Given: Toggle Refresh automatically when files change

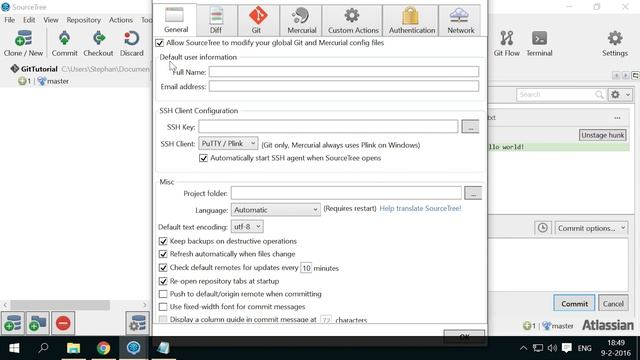Looking at the screenshot, I should click(x=163, y=254).
